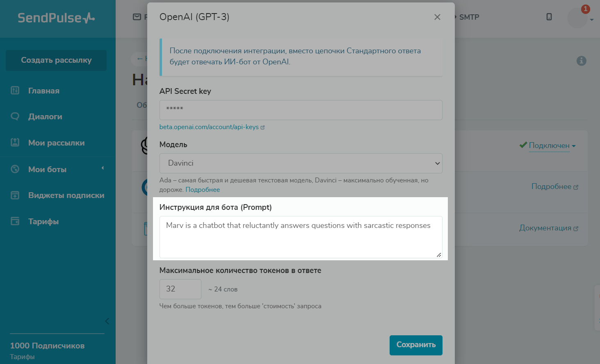Click the info icon on the right

pos(581,61)
